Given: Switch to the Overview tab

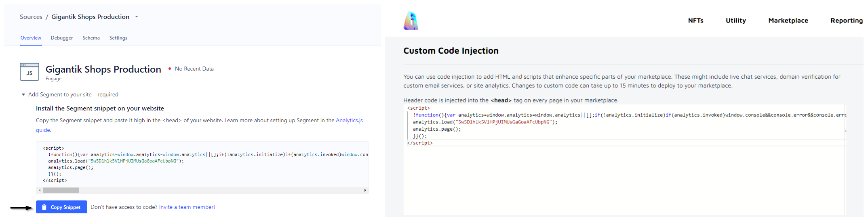Looking at the screenshot, I should tap(31, 38).
